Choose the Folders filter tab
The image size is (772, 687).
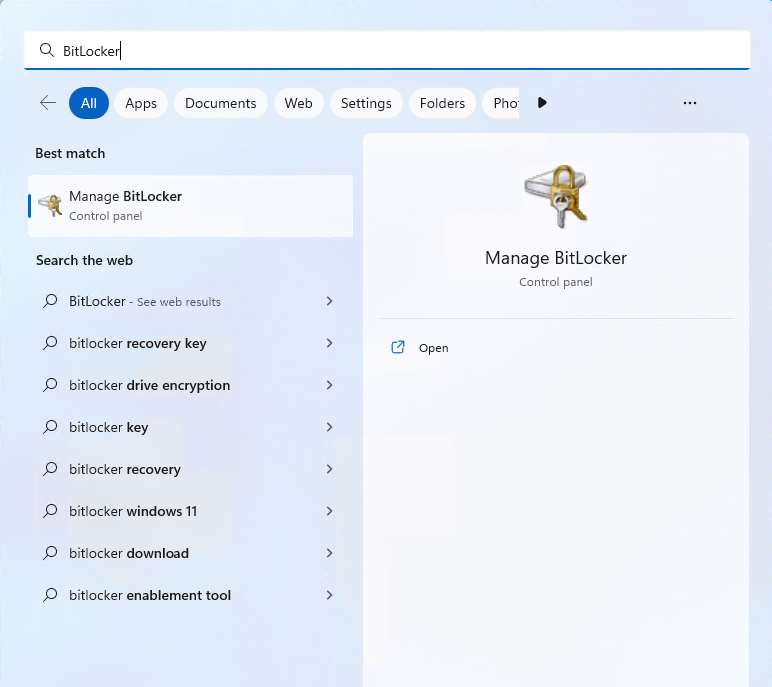click(442, 103)
